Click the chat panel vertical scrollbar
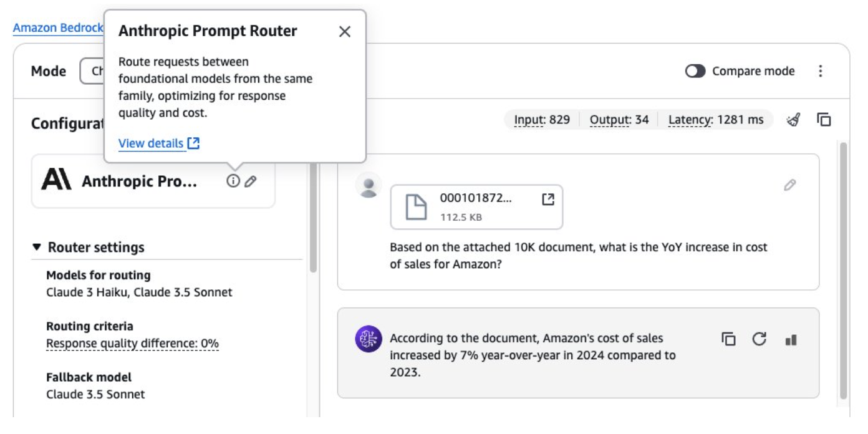Screen dimensions: 868x434 [x=843, y=268]
